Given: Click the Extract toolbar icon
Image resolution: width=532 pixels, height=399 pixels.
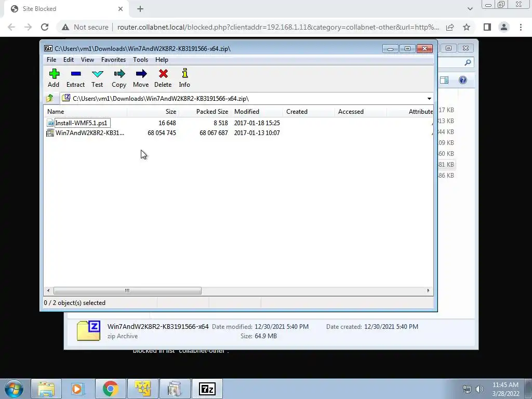Looking at the screenshot, I should click(76, 78).
